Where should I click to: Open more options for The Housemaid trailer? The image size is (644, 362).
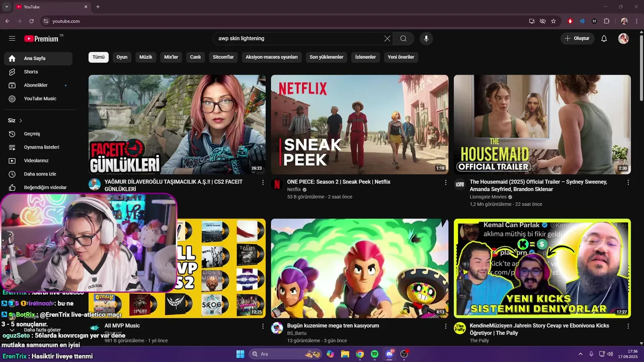coord(628,183)
